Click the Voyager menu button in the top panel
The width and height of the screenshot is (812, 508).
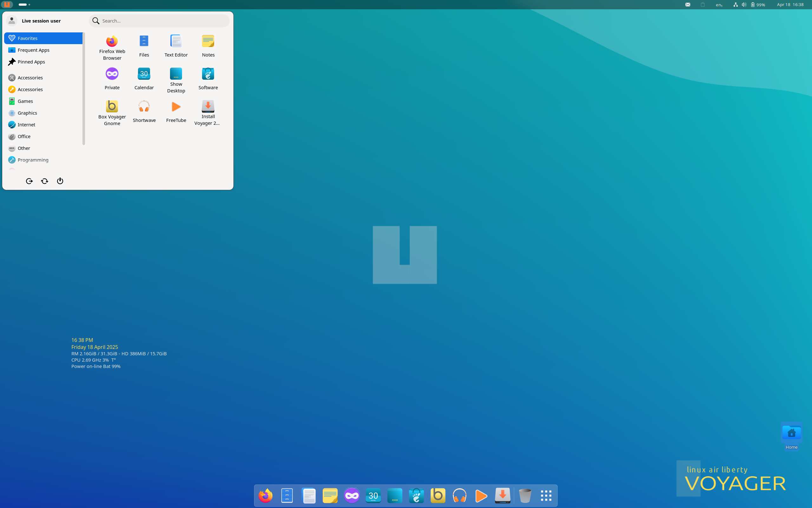(7, 5)
